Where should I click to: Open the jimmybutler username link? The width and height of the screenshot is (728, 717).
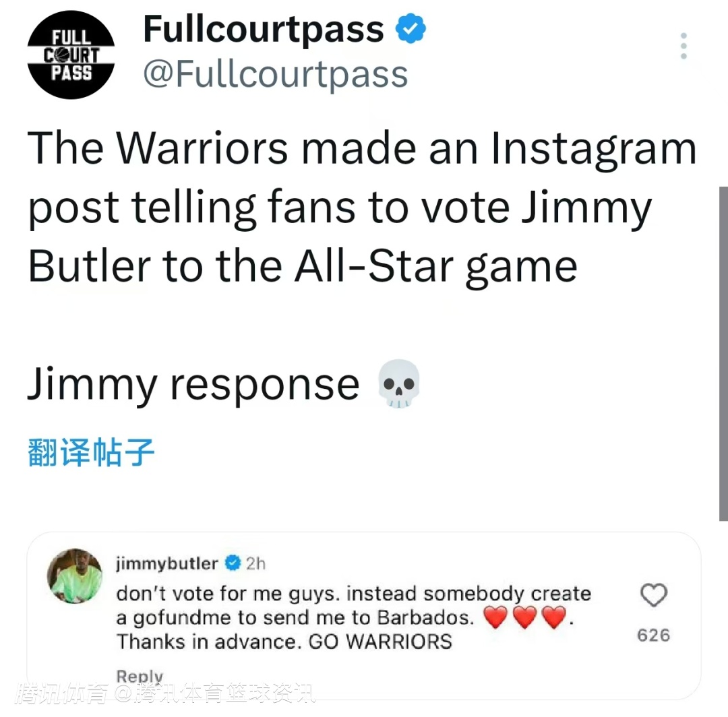(166, 563)
